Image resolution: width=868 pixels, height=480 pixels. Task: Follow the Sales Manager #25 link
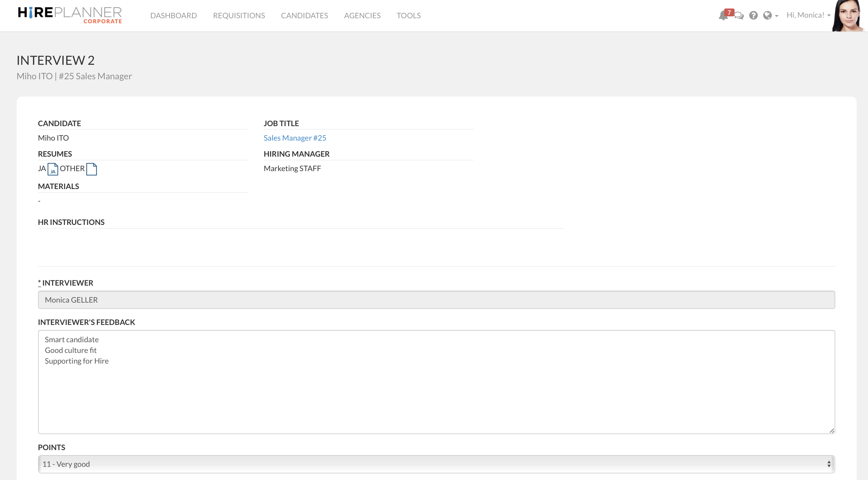(295, 138)
